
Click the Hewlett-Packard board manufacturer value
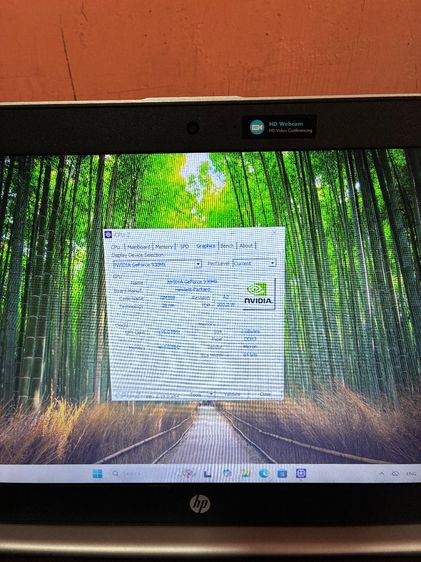pyautogui.click(x=193, y=289)
